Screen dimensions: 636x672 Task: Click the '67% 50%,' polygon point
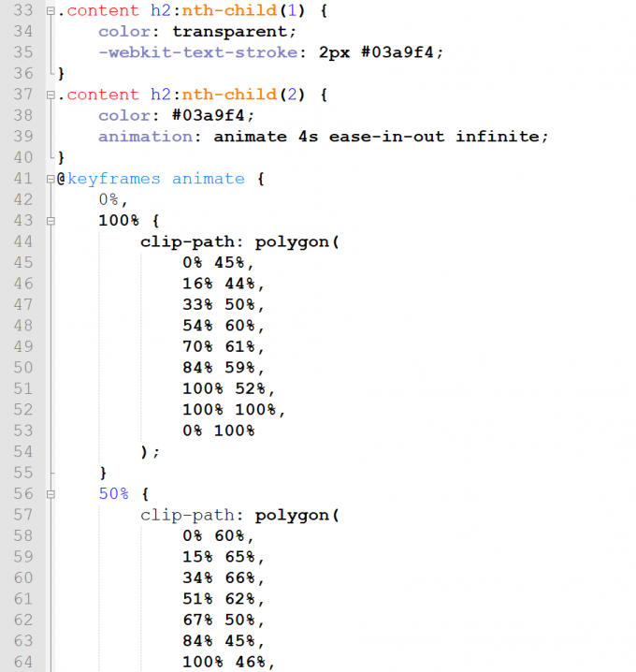coord(224,621)
